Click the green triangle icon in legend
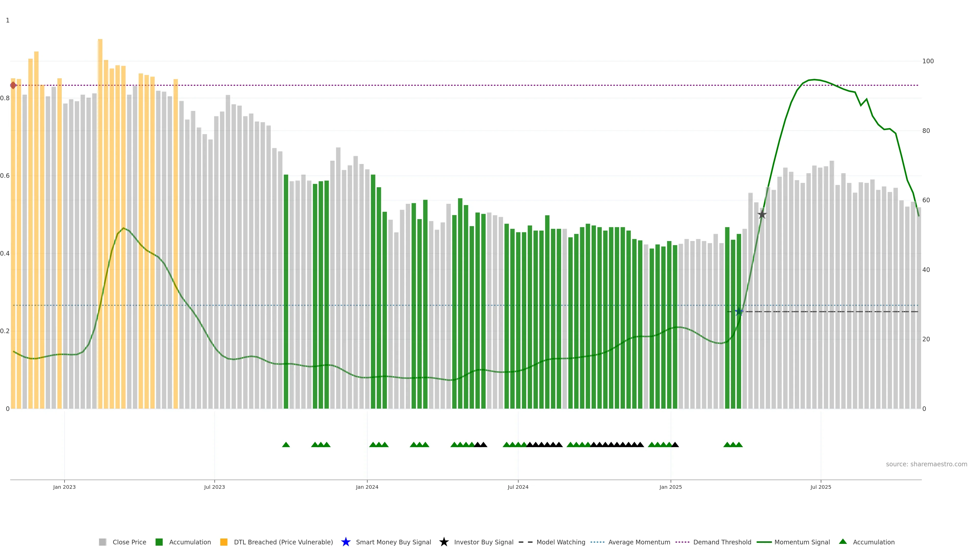Viewport: 980px width, 551px height. point(843,542)
